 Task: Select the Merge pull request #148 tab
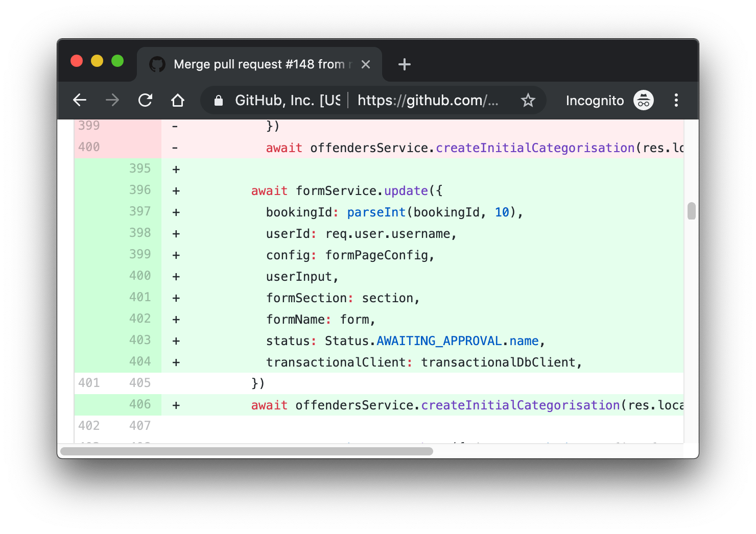(259, 64)
